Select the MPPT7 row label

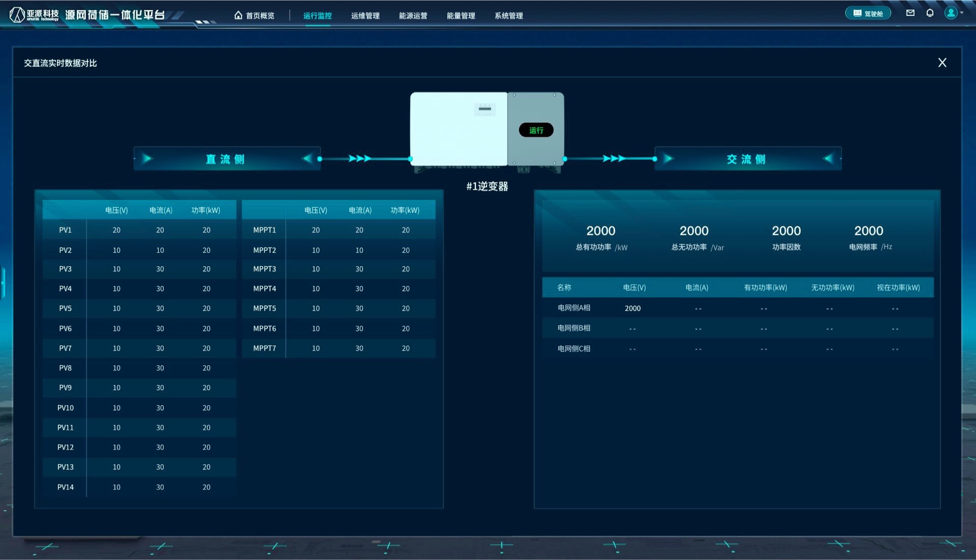coord(264,348)
